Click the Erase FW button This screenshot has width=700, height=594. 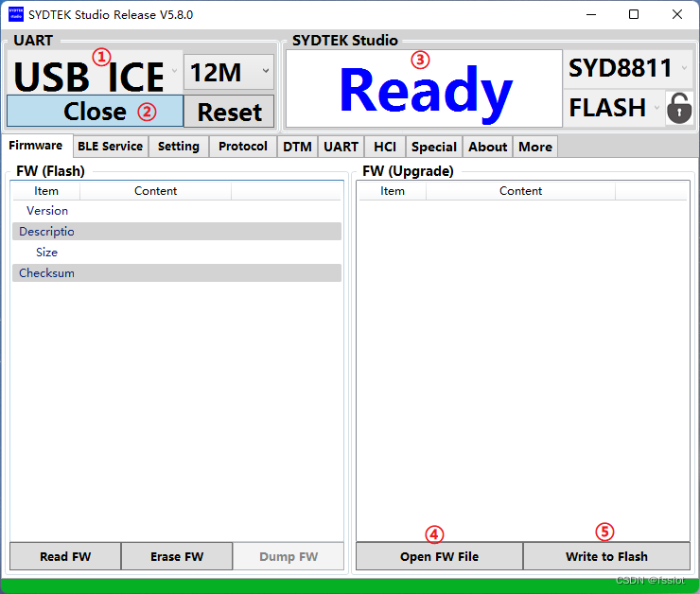click(177, 556)
